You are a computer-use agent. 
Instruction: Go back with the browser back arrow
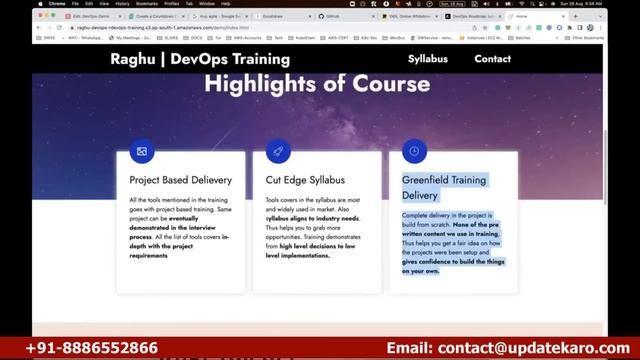pos(39,28)
